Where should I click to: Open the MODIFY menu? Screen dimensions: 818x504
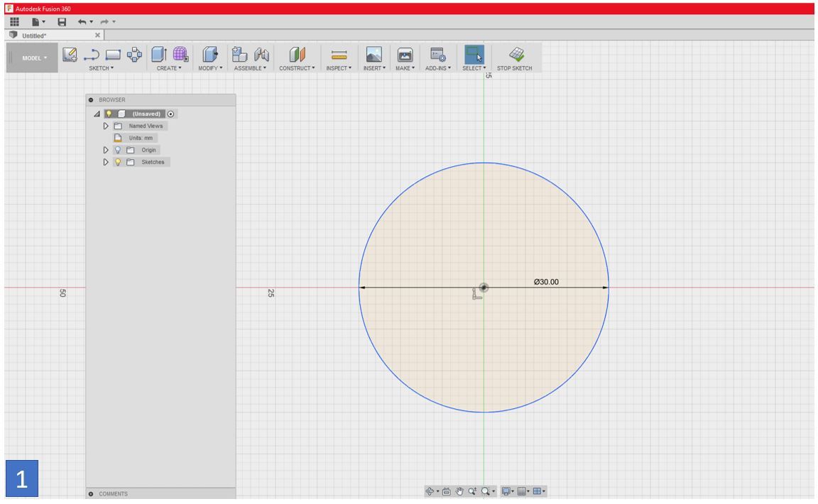(x=210, y=68)
